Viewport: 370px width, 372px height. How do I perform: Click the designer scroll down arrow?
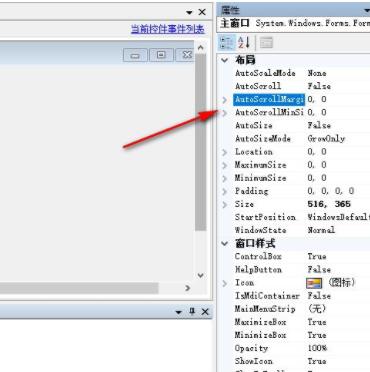(x=200, y=275)
